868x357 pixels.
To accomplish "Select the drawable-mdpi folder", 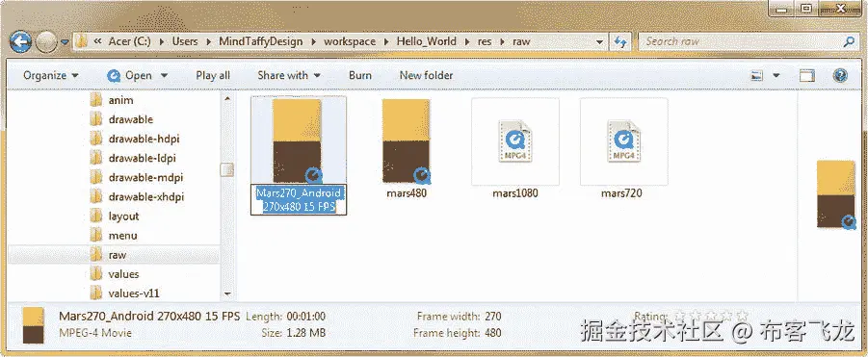I will pyautogui.click(x=145, y=178).
